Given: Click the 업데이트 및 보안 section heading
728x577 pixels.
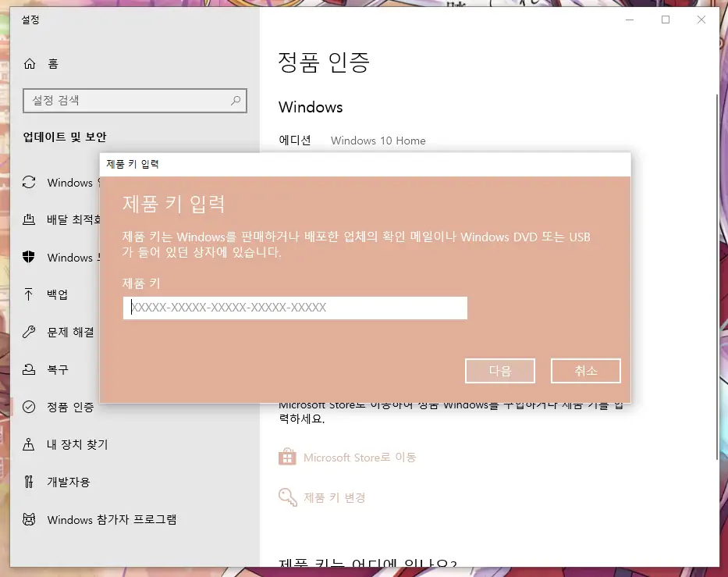Looking at the screenshot, I should pos(65,137).
